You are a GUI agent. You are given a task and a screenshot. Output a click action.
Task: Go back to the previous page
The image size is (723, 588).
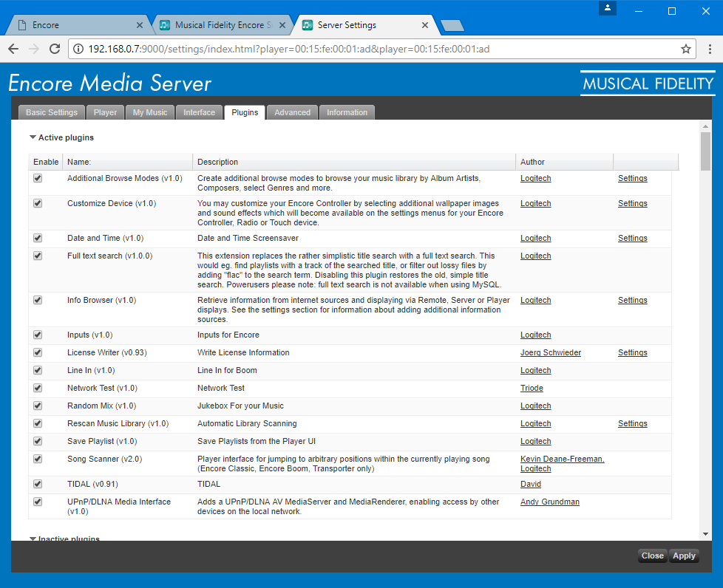click(13, 49)
